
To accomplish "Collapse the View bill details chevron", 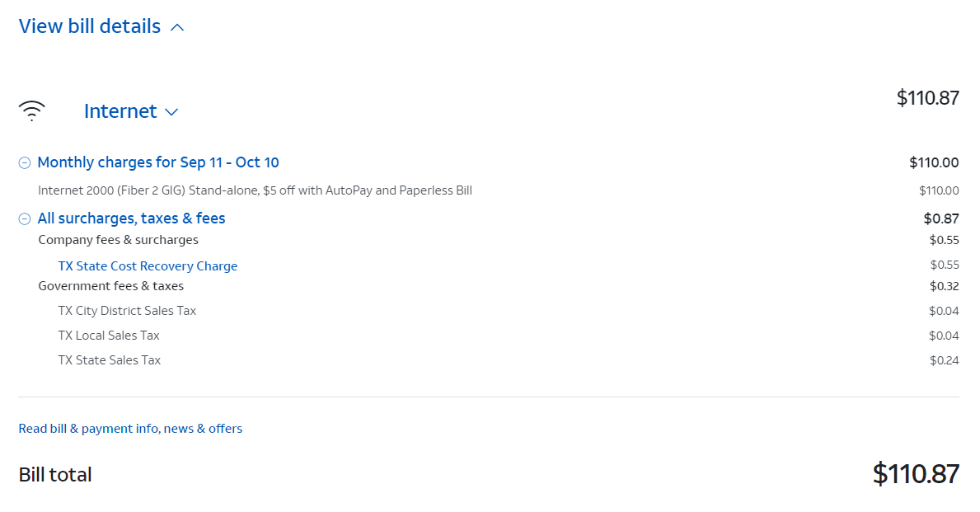I will 177,28.
